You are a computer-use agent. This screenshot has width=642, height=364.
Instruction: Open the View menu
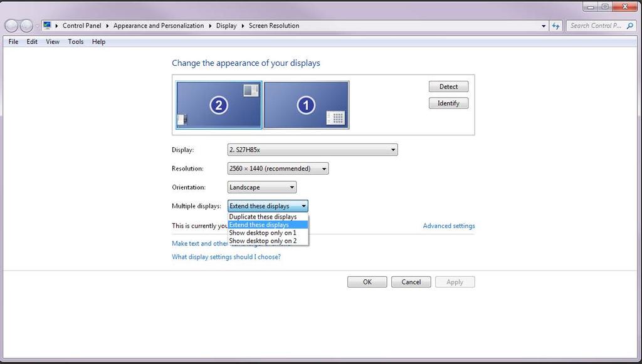click(x=53, y=41)
